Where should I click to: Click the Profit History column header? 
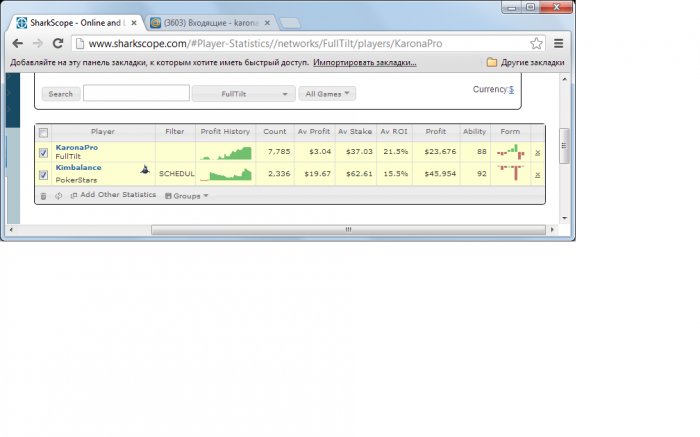pyautogui.click(x=225, y=132)
